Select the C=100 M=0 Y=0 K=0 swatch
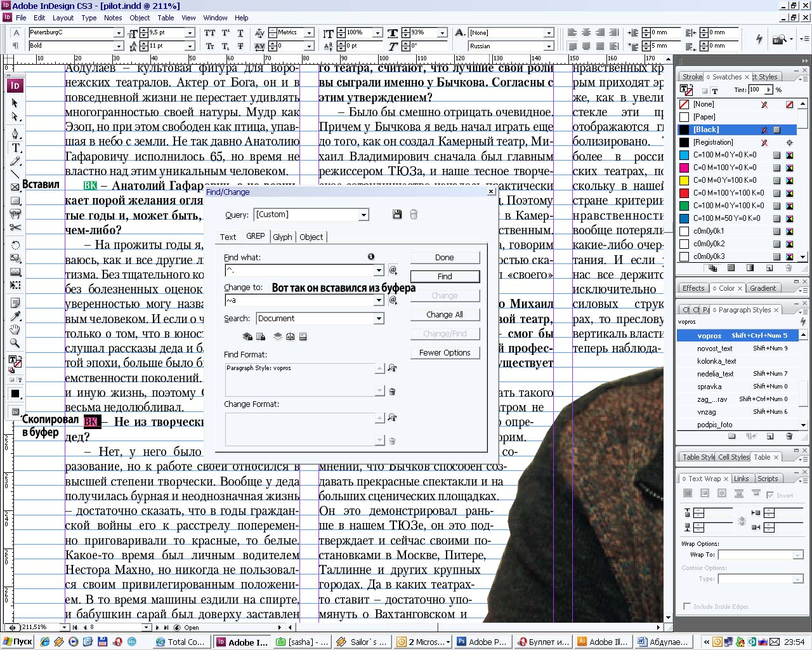 tap(737, 155)
